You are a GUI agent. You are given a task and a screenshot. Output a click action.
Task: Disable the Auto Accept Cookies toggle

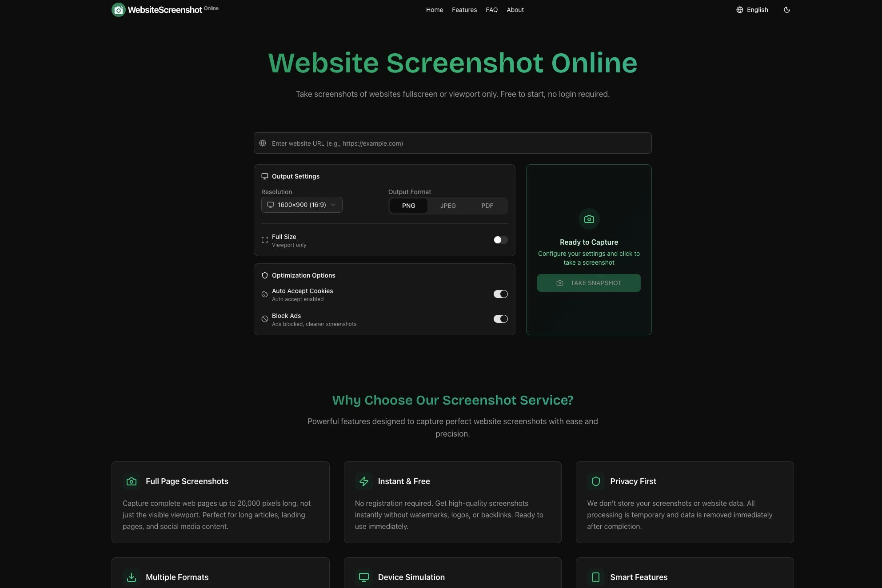(500, 294)
